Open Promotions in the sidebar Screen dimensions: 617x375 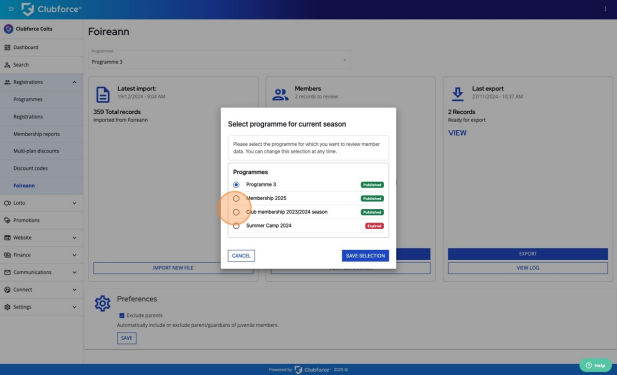[41, 220]
